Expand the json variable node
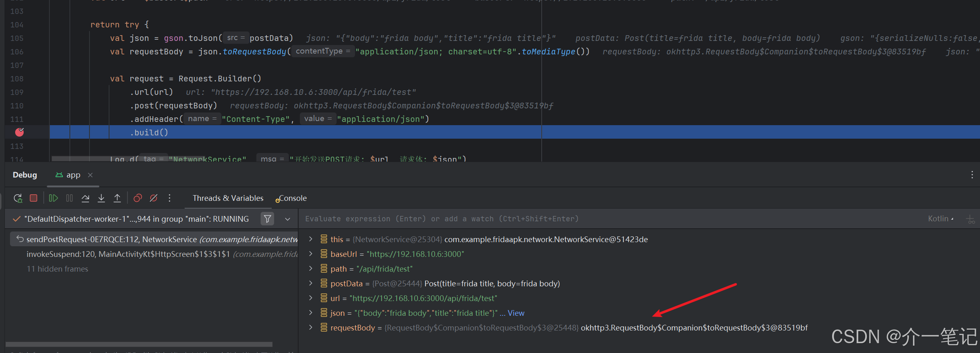The image size is (980, 353). (310, 313)
